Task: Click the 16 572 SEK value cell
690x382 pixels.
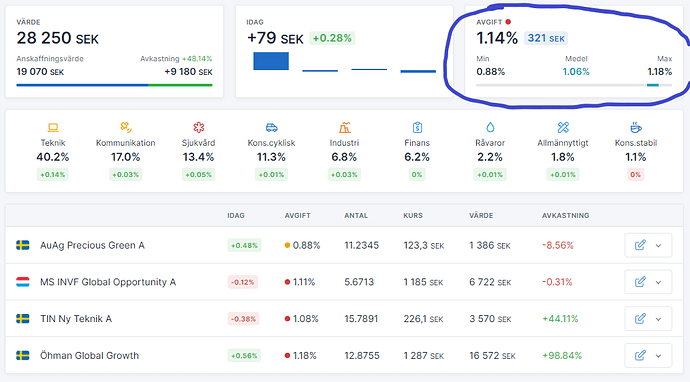Action: 492,356
